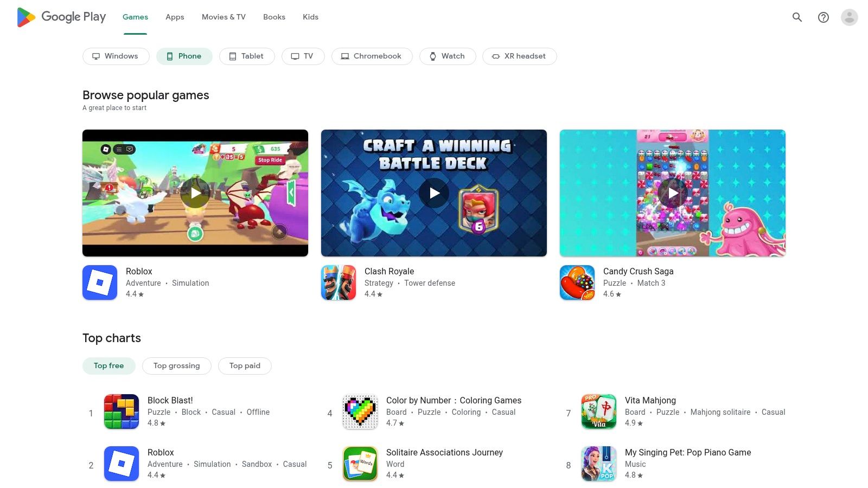Show the Top paid chart
The image size is (868, 488).
[245, 366]
